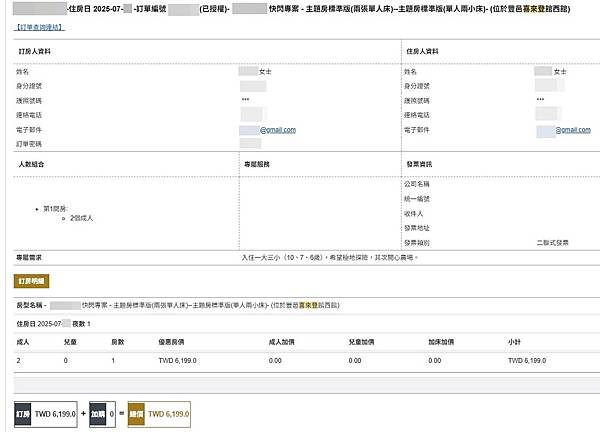600x432 pixels.
Task: Click the 人數組合 section header
Action: [x=31, y=164]
